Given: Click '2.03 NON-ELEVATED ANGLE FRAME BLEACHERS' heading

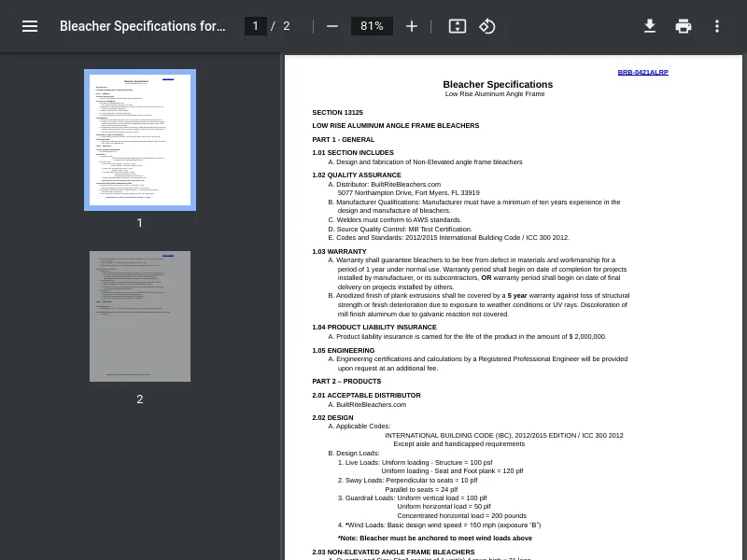Looking at the screenshot, I should tap(393, 552).
